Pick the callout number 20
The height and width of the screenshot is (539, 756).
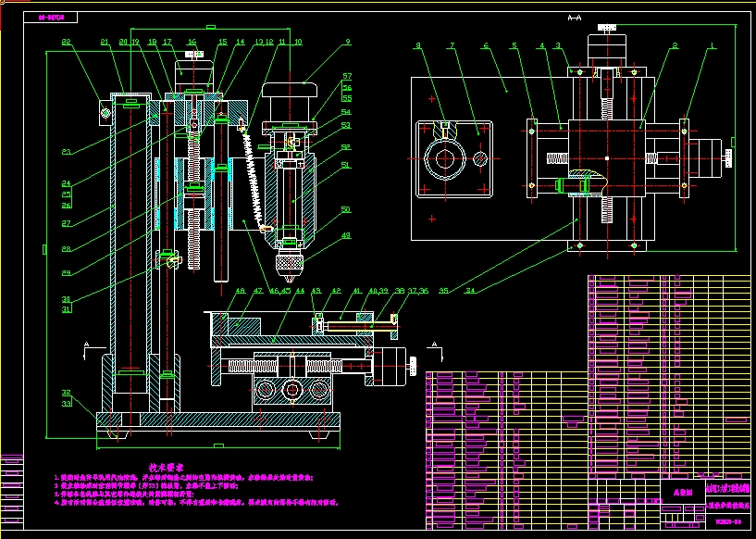(123, 42)
